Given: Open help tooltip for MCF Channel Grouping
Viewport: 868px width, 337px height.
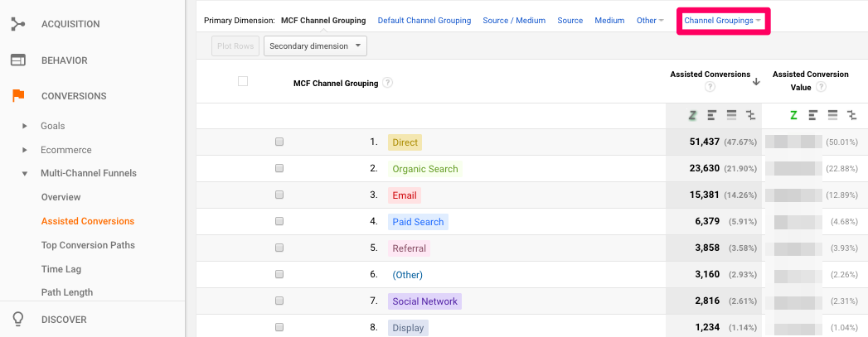Looking at the screenshot, I should click(388, 83).
